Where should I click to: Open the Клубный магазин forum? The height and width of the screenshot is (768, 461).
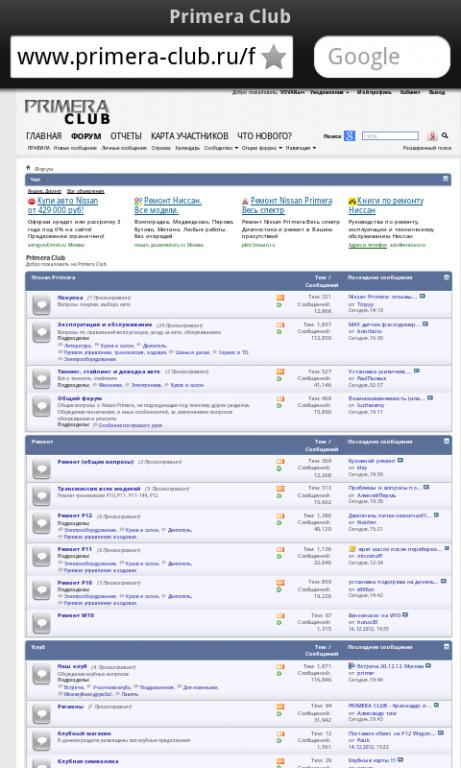tap(84, 734)
